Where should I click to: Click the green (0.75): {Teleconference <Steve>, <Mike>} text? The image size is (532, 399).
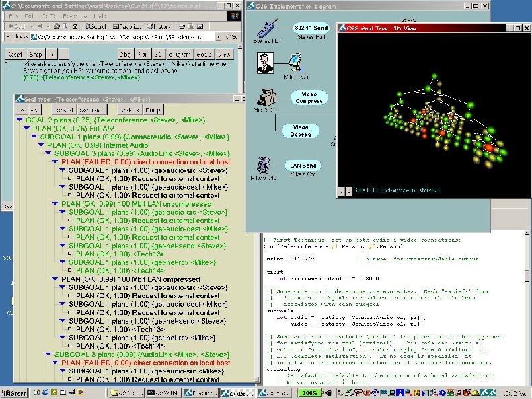pyautogui.click(x=81, y=77)
